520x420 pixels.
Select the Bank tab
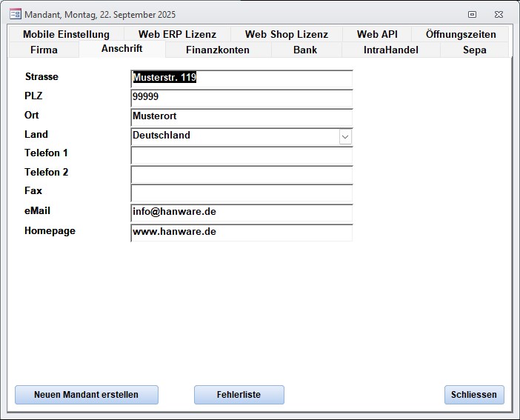click(305, 50)
